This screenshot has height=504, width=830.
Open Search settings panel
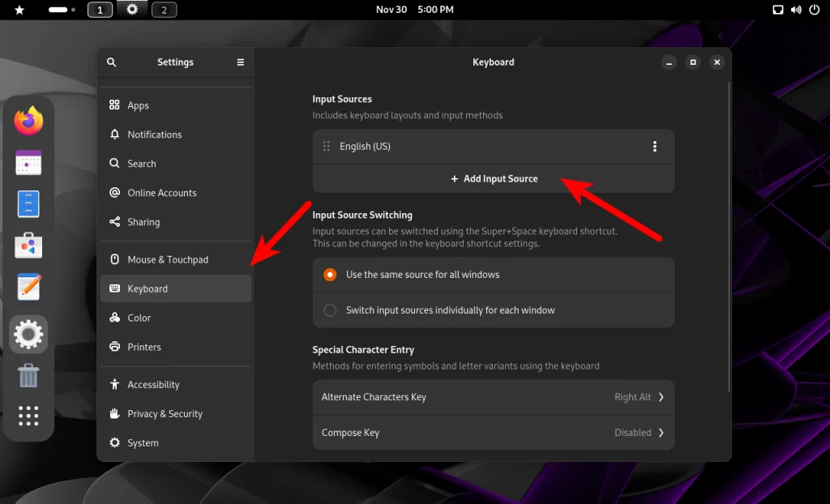[176, 164]
